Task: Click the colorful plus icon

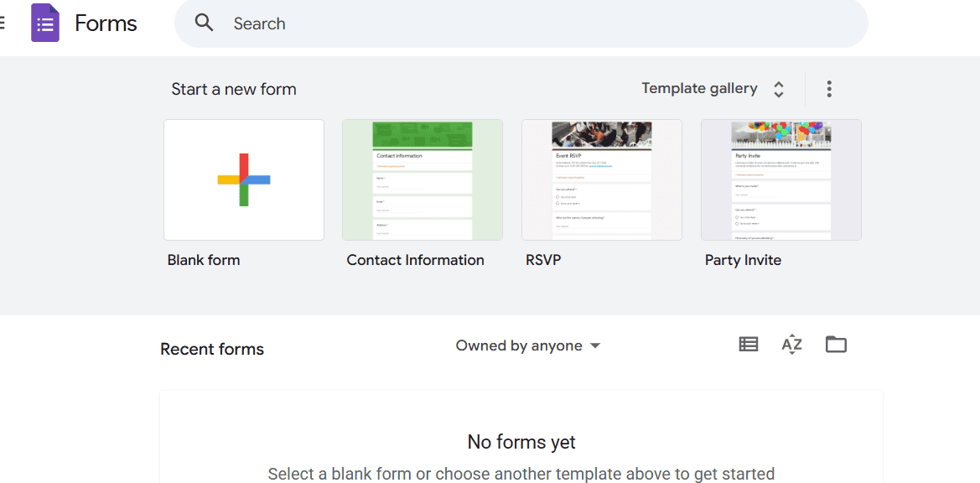Action: click(244, 179)
